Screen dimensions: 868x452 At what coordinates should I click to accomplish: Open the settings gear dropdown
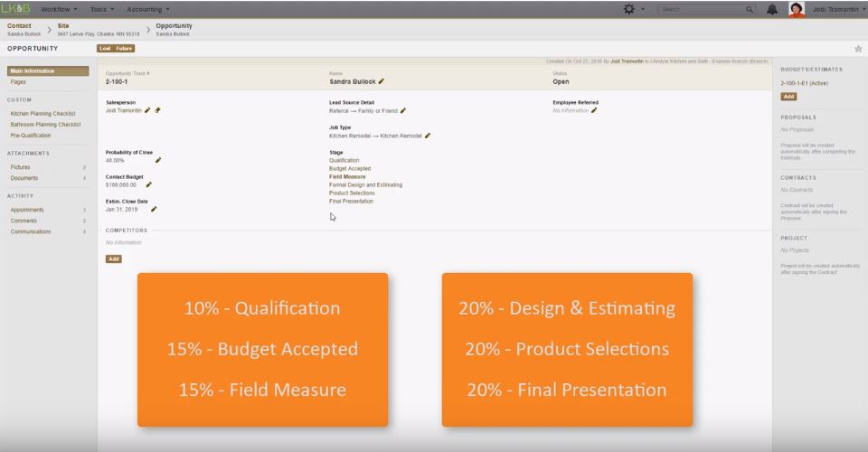point(631,9)
